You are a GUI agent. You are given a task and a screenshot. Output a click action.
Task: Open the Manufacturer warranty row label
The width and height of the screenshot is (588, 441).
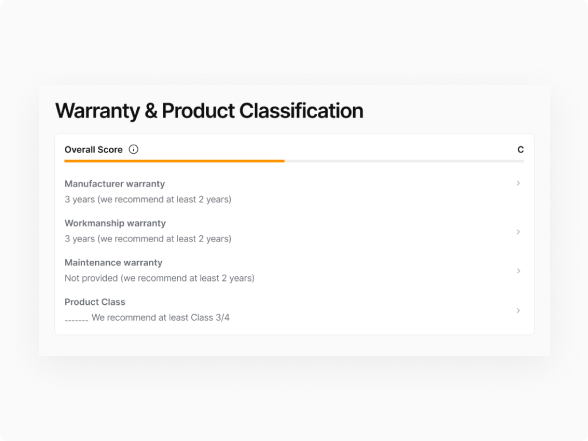[115, 184]
